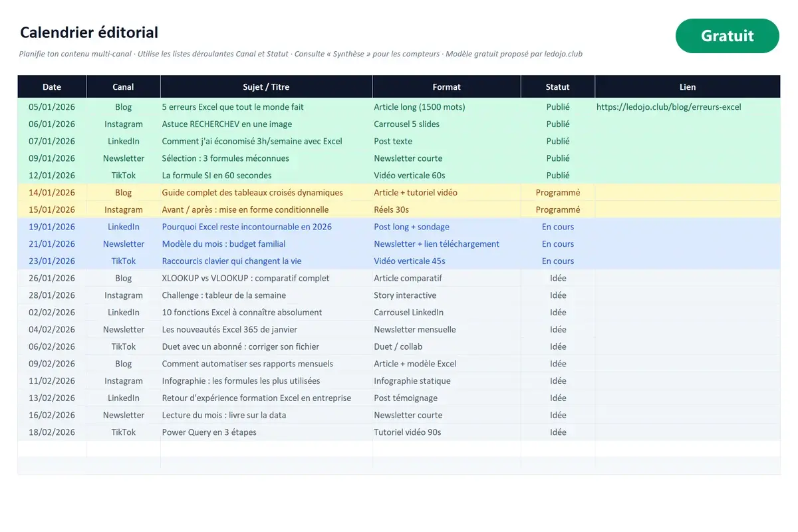Click first empty Date cell below 18/02/2026
The width and height of the screenshot is (798, 532).
point(52,449)
